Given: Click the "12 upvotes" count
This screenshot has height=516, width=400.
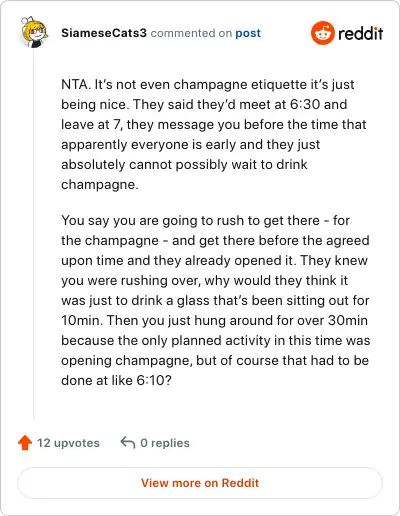Looking at the screenshot, I should click(68, 443).
